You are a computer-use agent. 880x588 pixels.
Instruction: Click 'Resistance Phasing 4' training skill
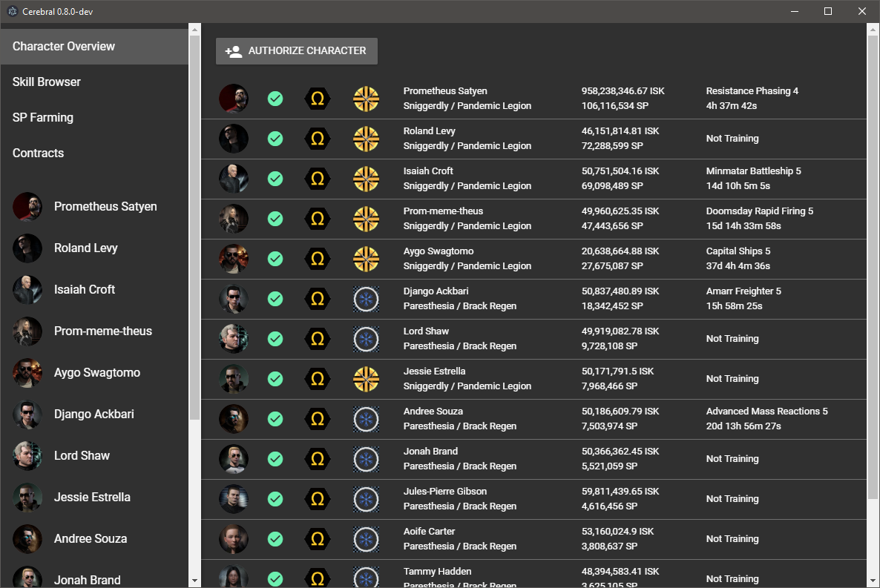click(752, 91)
